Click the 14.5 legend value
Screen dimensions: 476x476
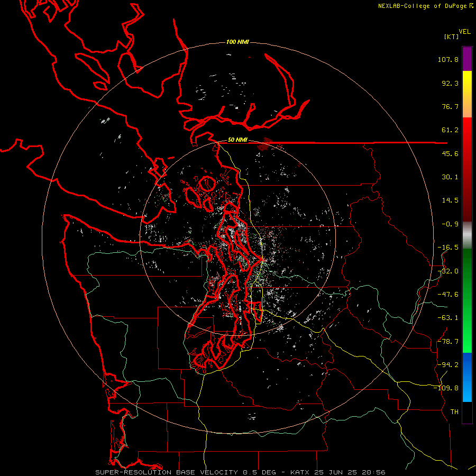pos(450,200)
